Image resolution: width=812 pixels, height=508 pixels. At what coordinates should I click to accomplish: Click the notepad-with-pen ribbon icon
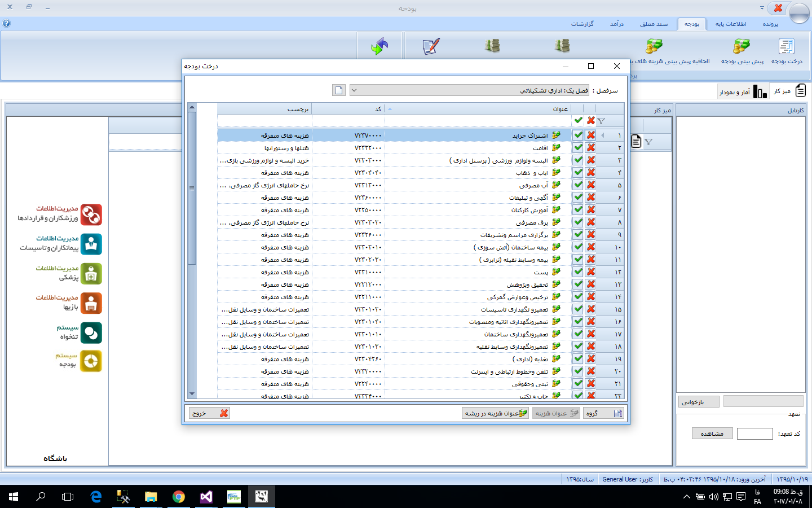click(431, 46)
